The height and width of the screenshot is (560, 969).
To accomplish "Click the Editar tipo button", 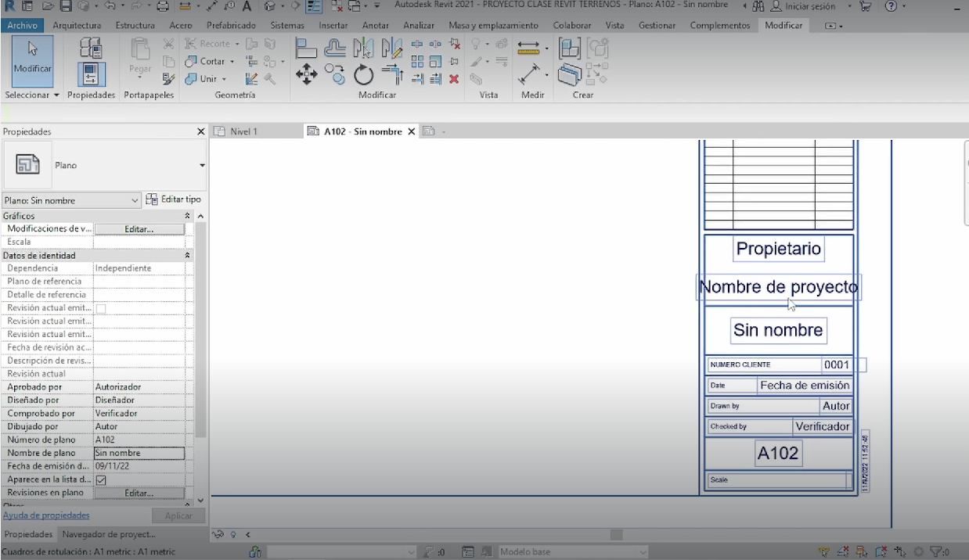I will point(174,199).
